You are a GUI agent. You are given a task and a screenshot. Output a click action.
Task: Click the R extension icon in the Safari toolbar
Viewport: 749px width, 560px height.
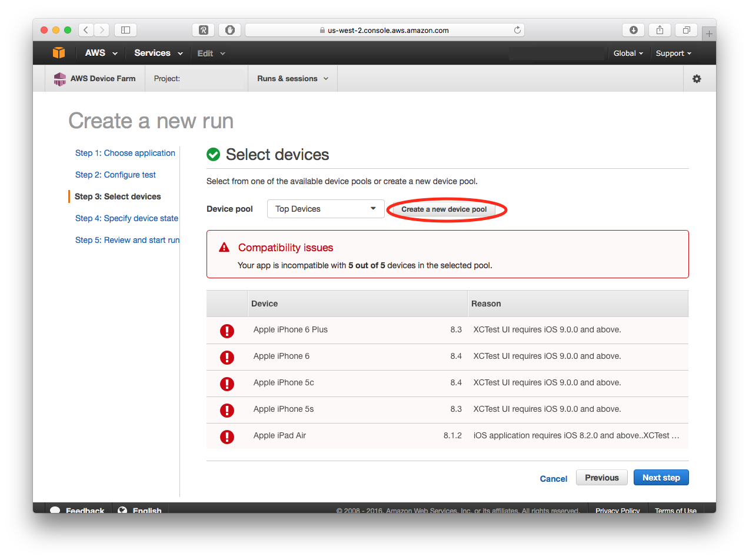coord(204,30)
